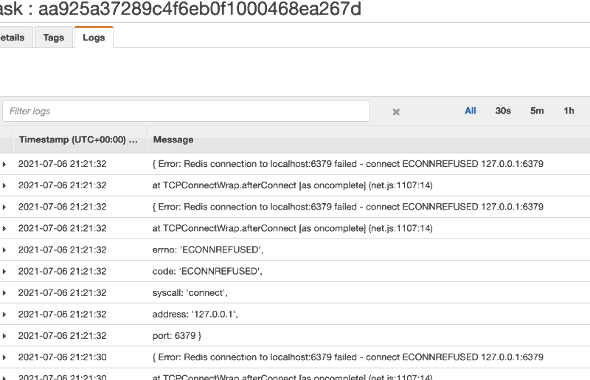Screen dimensions: 590x380
Task: Show All logs time range
Action: (470, 111)
